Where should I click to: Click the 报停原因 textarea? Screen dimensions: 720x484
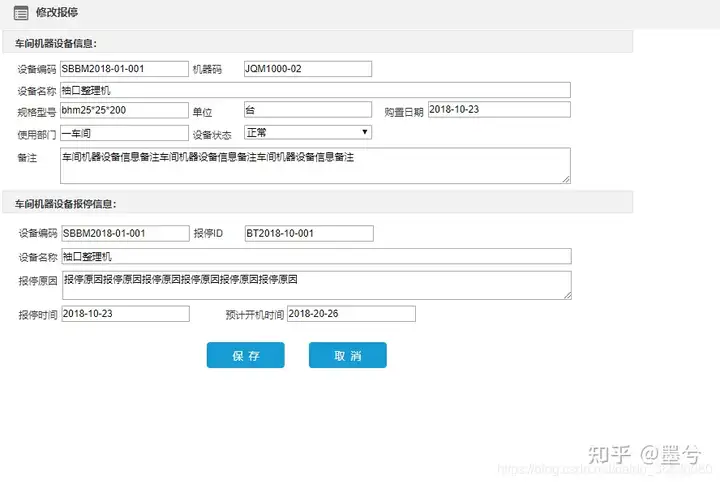pos(316,286)
